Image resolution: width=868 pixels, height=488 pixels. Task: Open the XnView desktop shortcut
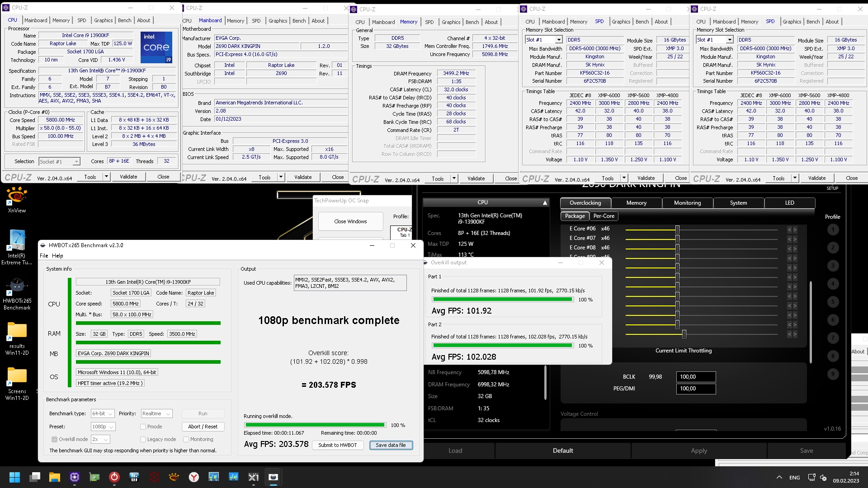(17, 200)
